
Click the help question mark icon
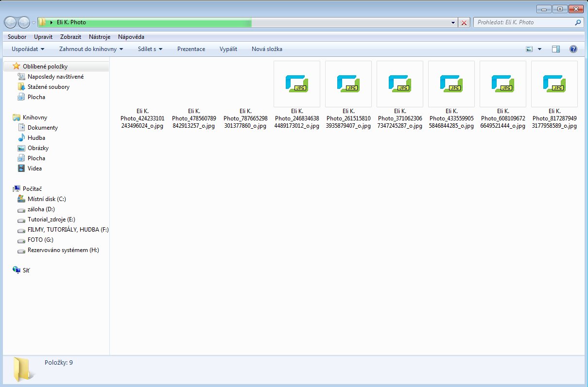pyautogui.click(x=573, y=49)
